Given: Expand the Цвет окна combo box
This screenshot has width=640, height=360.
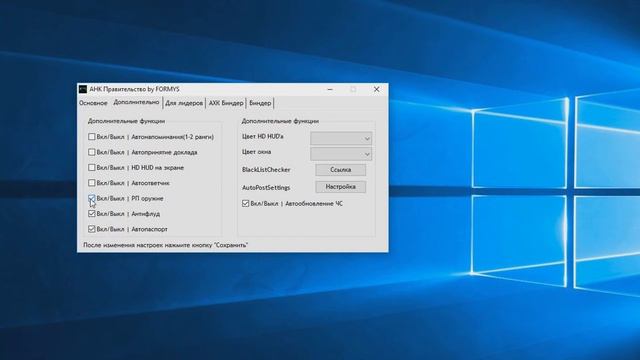Looking at the screenshot, I should point(341,154).
